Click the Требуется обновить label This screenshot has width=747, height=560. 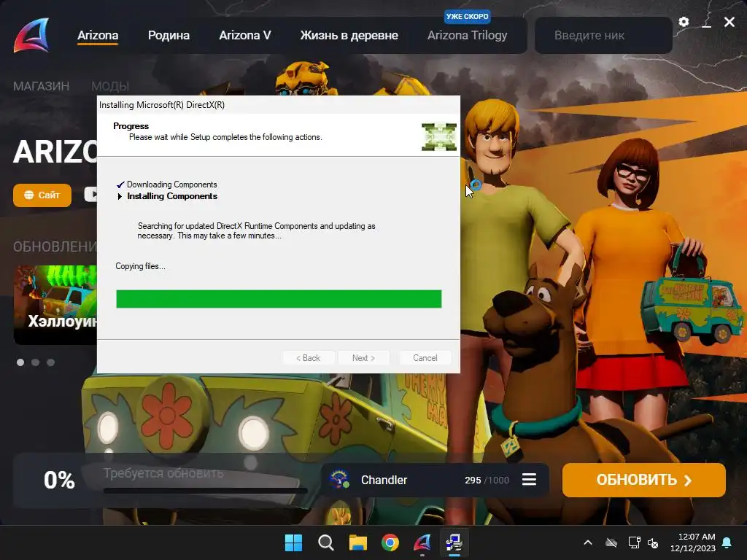pyautogui.click(x=163, y=473)
